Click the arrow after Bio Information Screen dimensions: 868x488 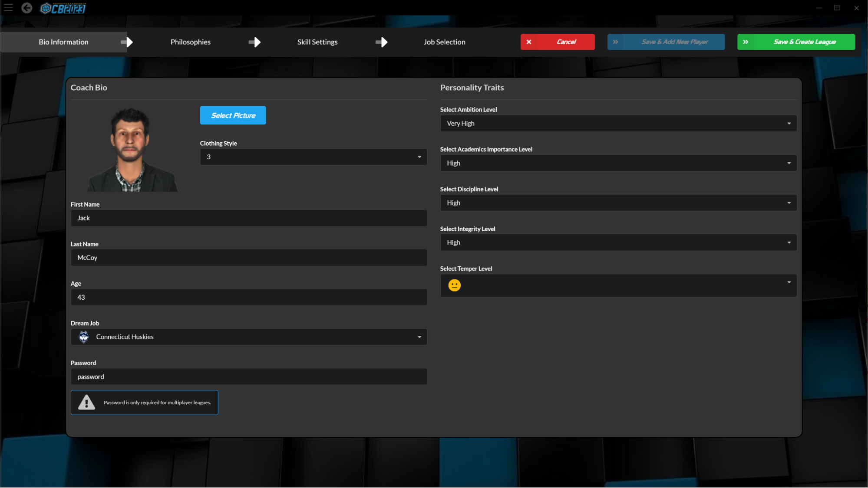(127, 42)
